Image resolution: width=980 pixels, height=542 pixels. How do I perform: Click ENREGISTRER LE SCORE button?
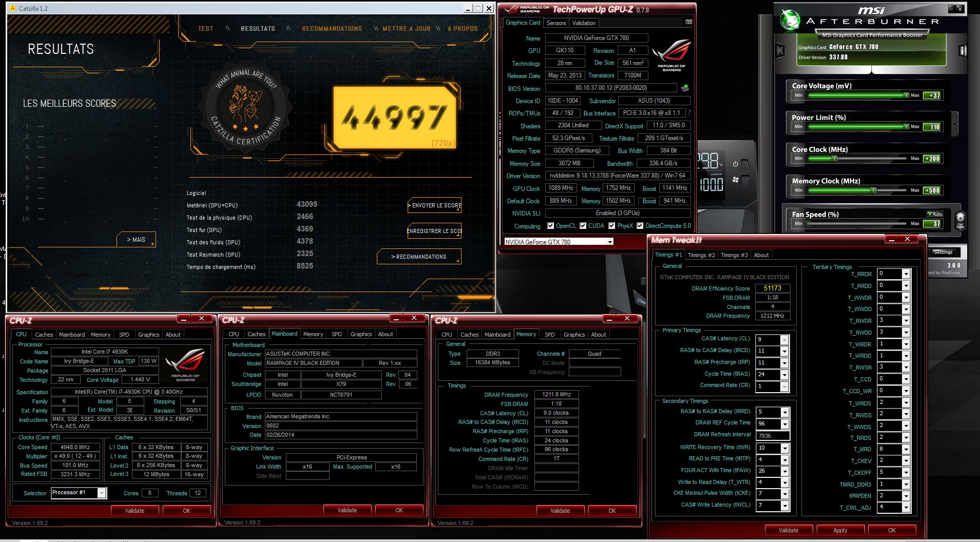[434, 231]
